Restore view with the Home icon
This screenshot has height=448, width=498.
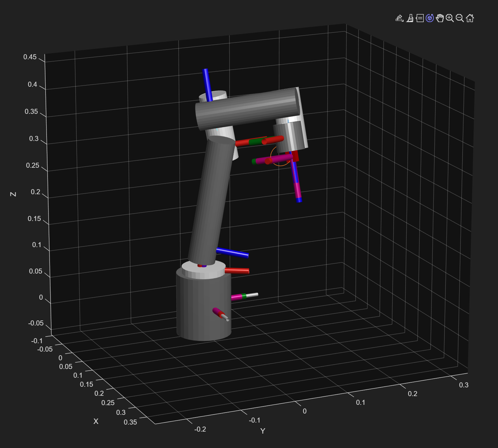tap(470, 18)
